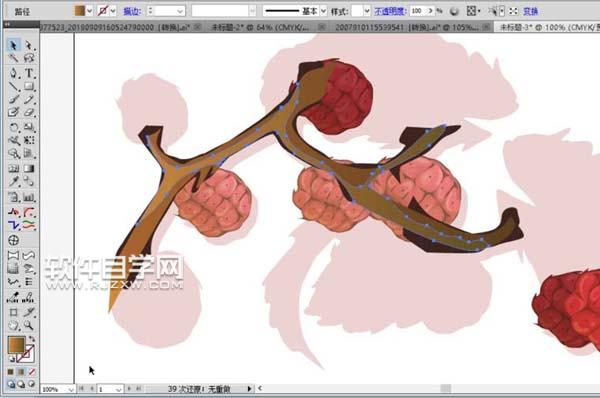The image size is (600, 398).
Task: Select the Gradient tool
Action: click(x=29, y=168)
